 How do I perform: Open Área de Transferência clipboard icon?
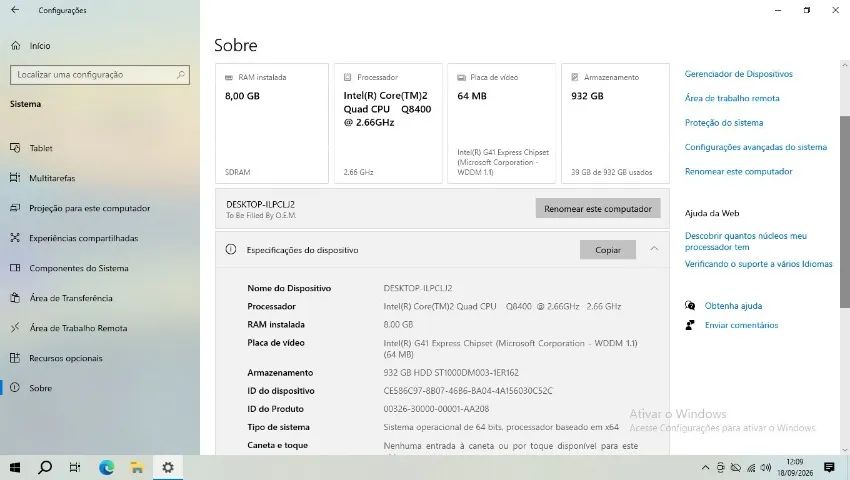coord(15,298)
